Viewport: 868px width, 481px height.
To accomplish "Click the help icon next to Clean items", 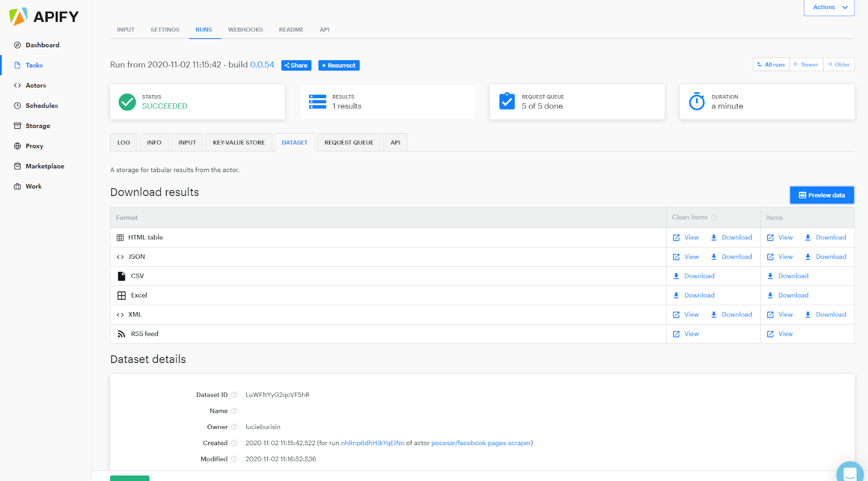I will click(x=714, y=218).
